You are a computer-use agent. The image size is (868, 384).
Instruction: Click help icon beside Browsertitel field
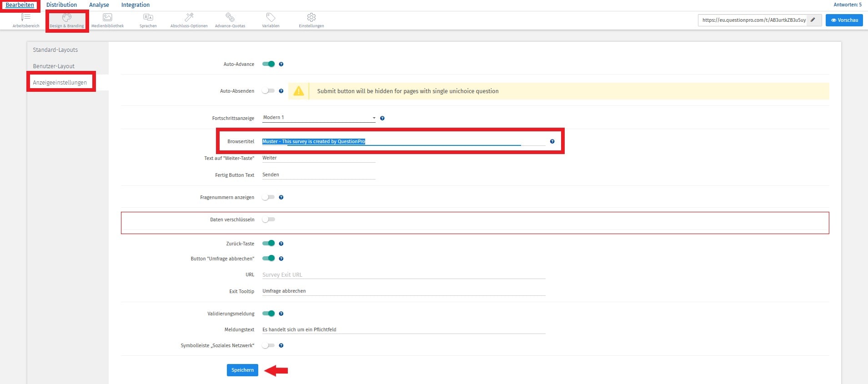(x=552, y=141)
